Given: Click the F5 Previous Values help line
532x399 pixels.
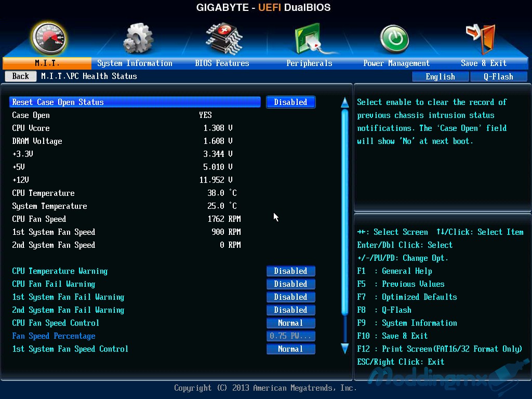Looking at the screenshot, I should pos(401,284).
